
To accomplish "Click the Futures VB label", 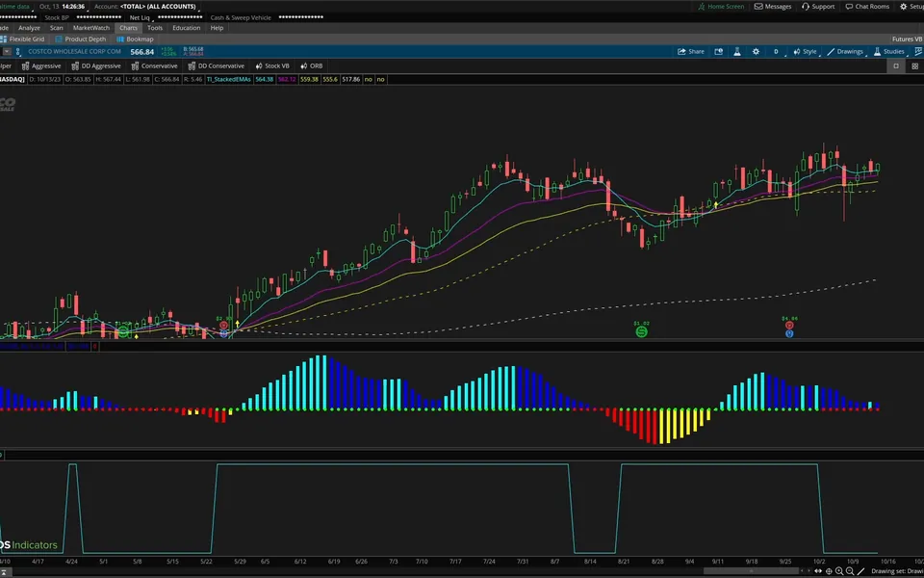I will coord(907,39).
